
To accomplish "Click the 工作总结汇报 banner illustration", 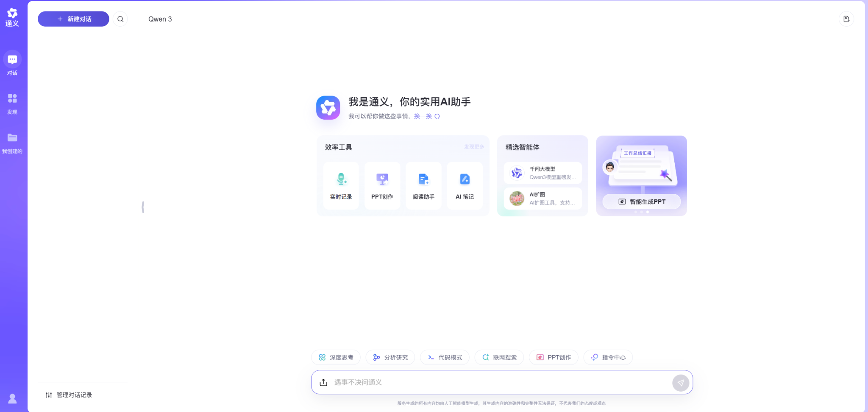I will 642,166.
